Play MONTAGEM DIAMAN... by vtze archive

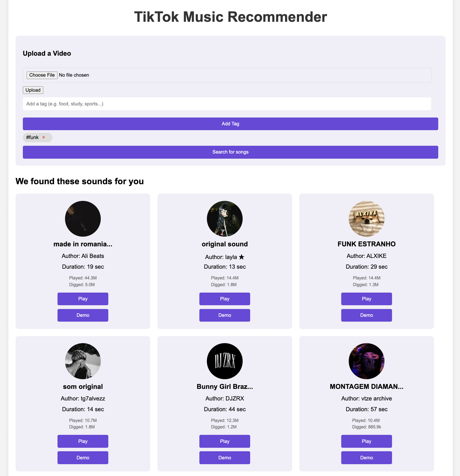pyautogui.click(x=366, y=441)
